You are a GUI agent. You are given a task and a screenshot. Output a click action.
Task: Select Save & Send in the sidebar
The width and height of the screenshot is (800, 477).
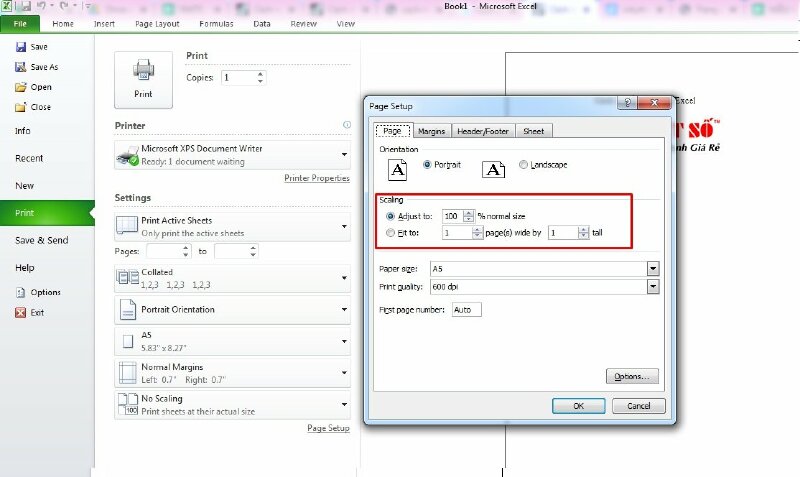tap(42, 240)
